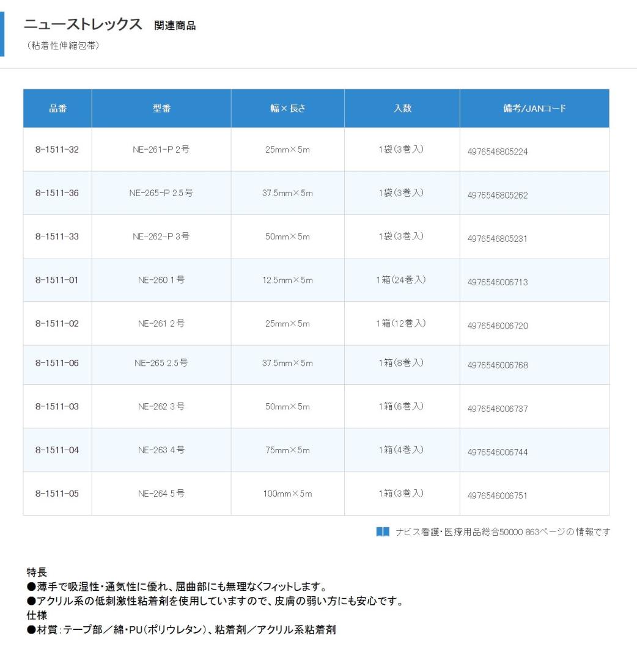Select the 備考/JANコード column header
Image resolution: width=637 pixels, height=672 pixels.
coord(534,109)
